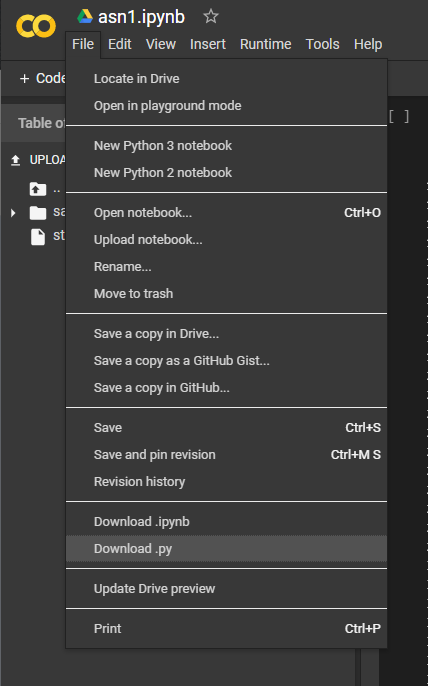Select Open notebook...
Screen dimensions: 428x686
[x=226, y=213]
